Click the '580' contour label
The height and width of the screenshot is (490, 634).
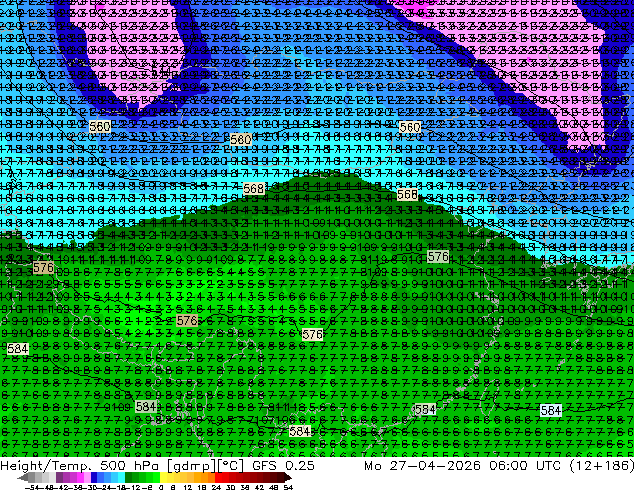241,140
